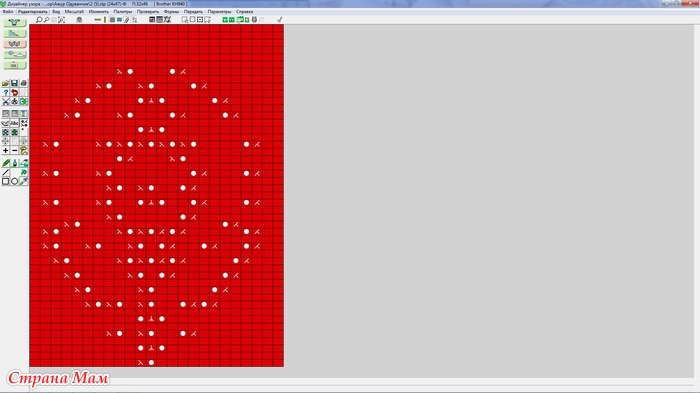Pick the eyedropper color picker tool
This screenshot has height=393, width=700.
(24, 181)
